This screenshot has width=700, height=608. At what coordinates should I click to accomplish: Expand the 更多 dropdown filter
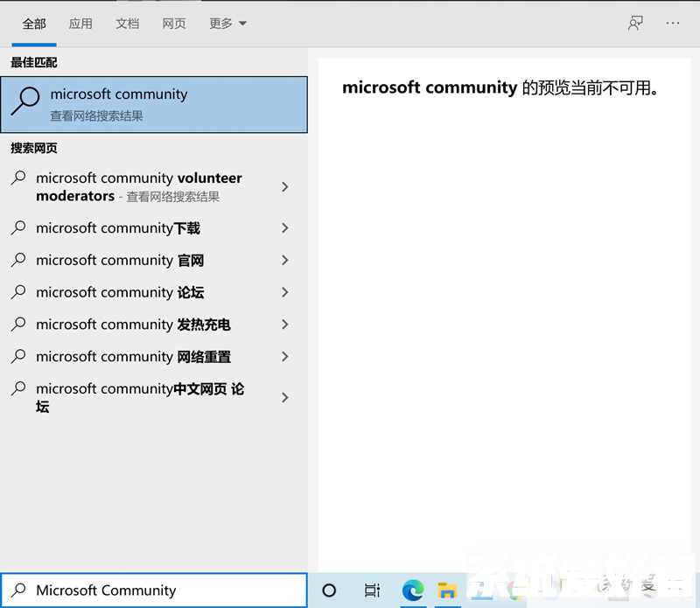227,24
